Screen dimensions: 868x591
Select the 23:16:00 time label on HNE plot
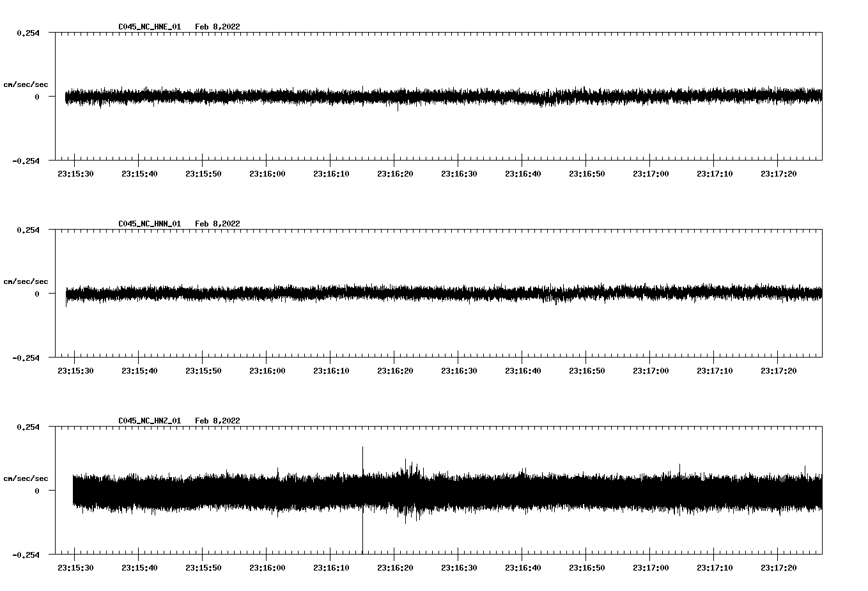click(x=267, y=174)
